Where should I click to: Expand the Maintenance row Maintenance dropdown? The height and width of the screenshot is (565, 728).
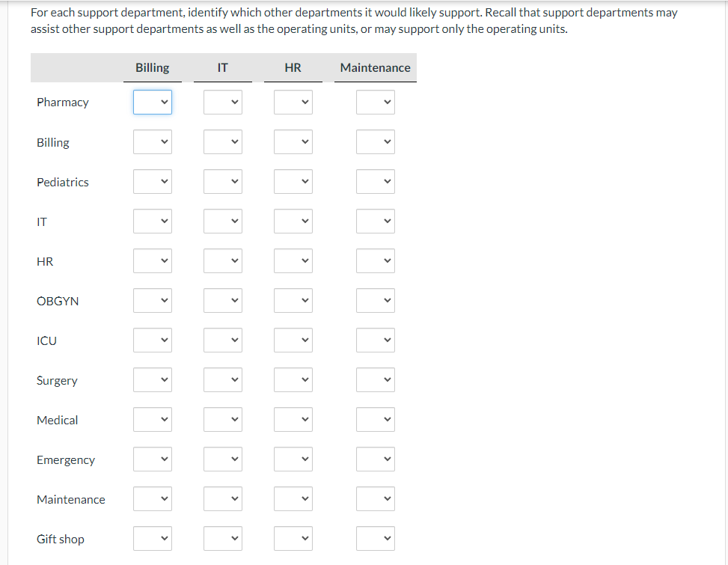point(375,499)
